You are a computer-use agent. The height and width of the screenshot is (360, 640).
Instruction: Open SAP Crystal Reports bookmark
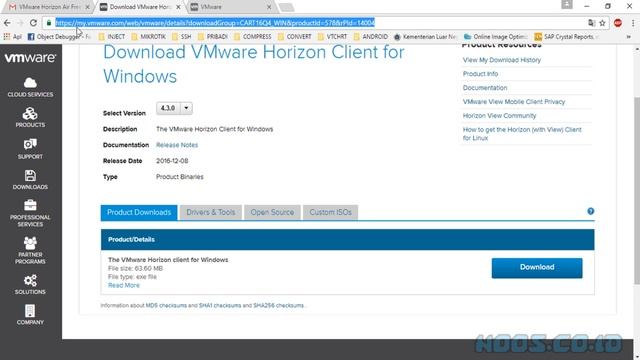point(567,37)
